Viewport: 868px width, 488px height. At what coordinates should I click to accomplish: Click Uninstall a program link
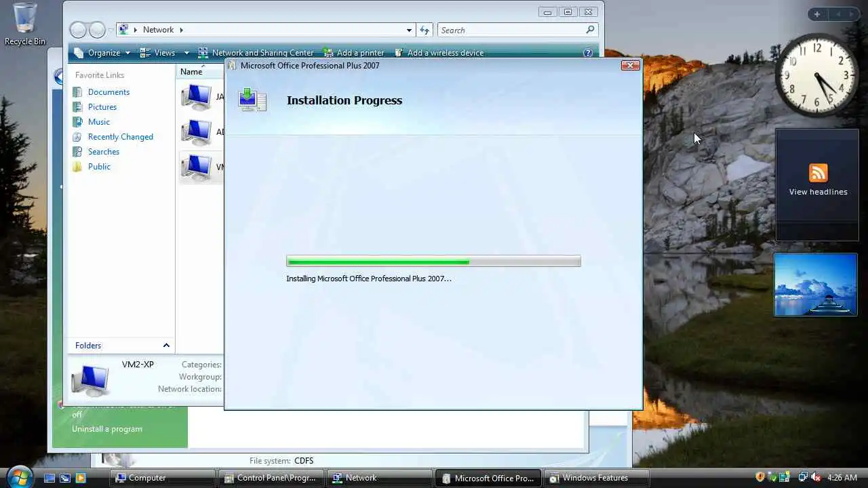[x=107, y=429]
